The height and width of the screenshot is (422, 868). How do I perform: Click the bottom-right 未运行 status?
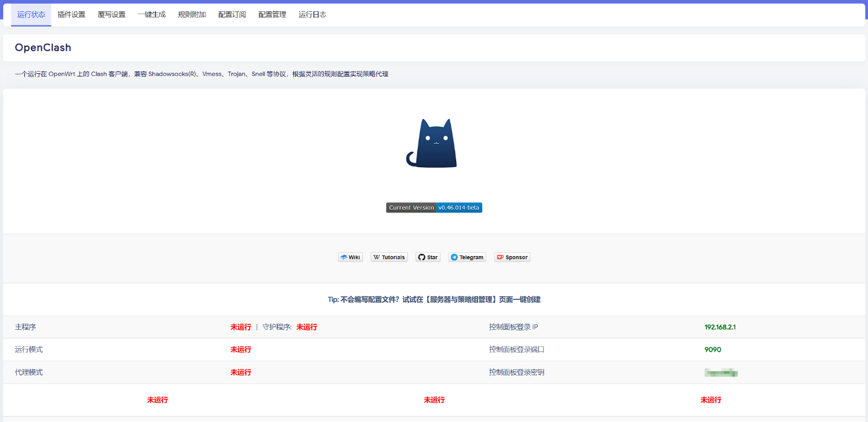pos(711,400)
